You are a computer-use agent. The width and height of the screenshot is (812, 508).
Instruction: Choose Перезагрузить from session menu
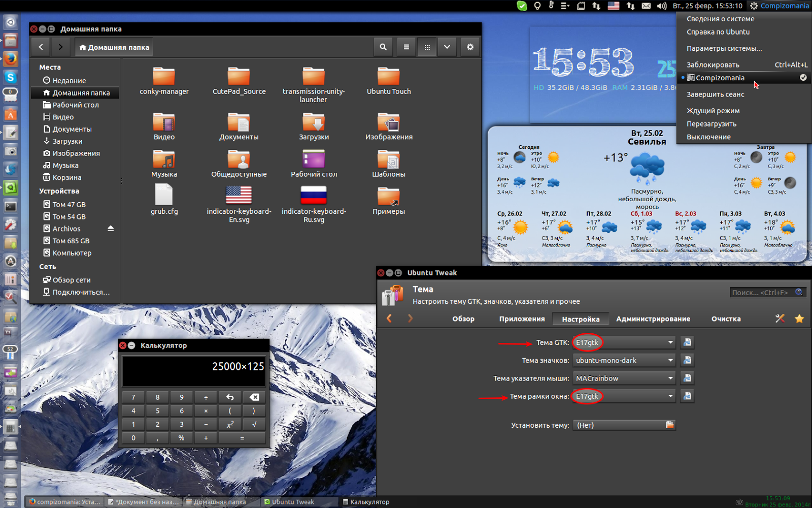[x=743, y=124]
